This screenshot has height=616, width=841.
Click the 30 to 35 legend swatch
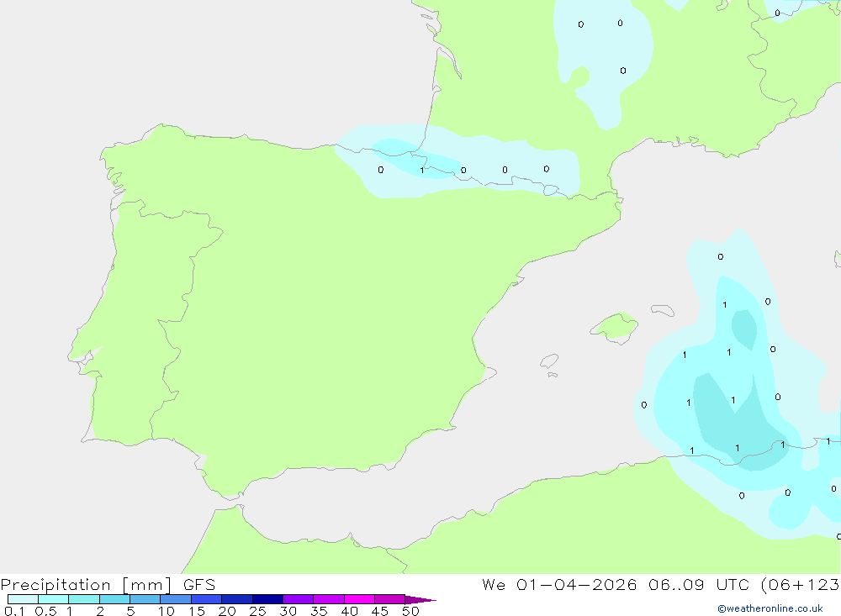pyautogui.click(x=299, y=599)
